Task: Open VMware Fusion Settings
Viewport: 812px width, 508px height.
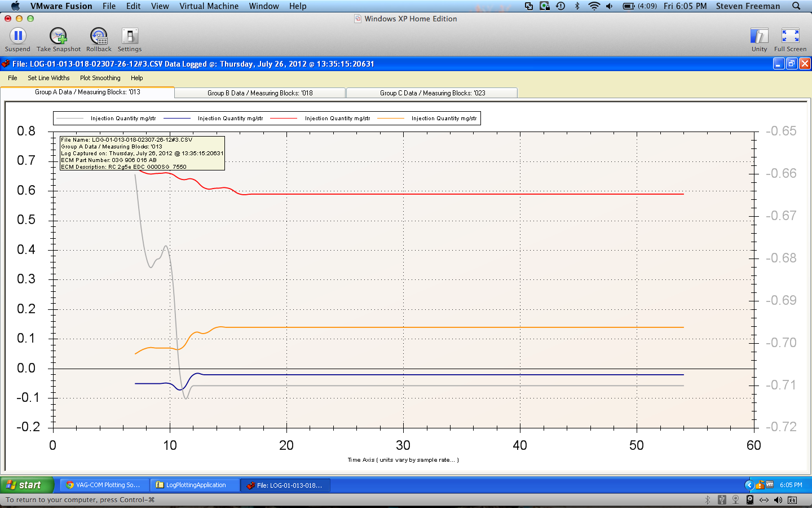Action: click(130, 37)
